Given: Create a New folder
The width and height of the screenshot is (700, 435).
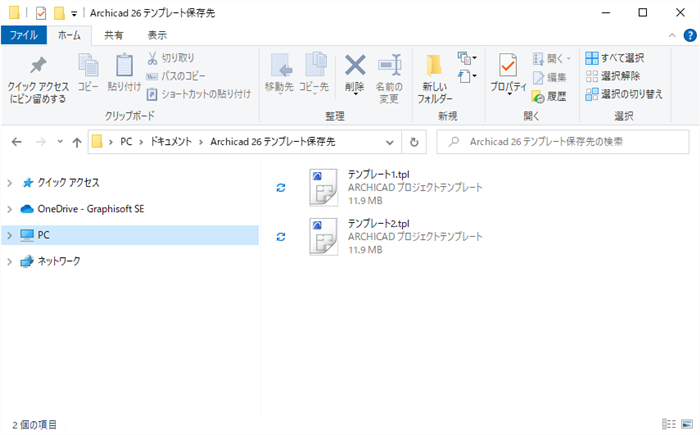Looking at the screenshot, I should (434, 79).
